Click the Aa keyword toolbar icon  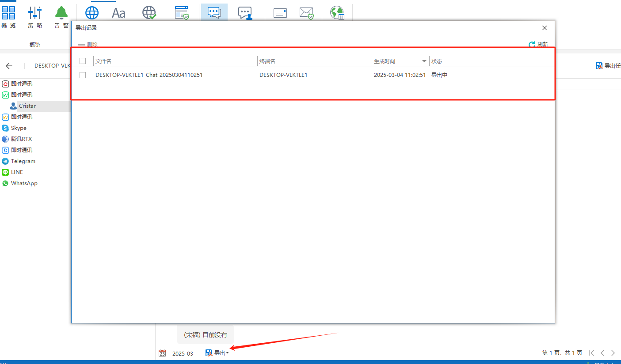click(118, 13)
